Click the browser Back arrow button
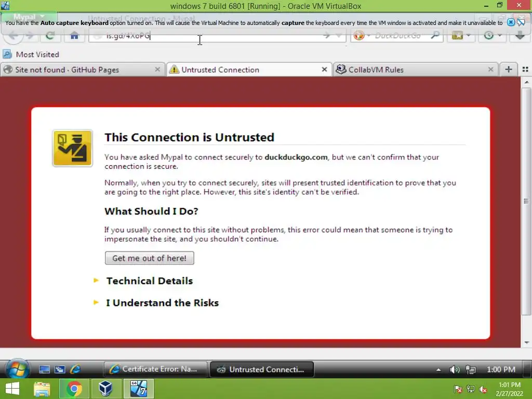The width and height of the screenshot is (532, 399). (13, 35)
